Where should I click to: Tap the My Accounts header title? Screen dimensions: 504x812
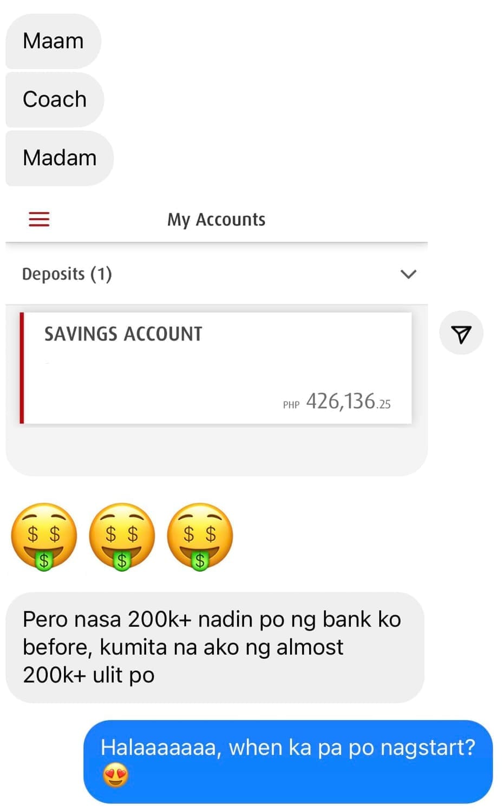(217, 220)
